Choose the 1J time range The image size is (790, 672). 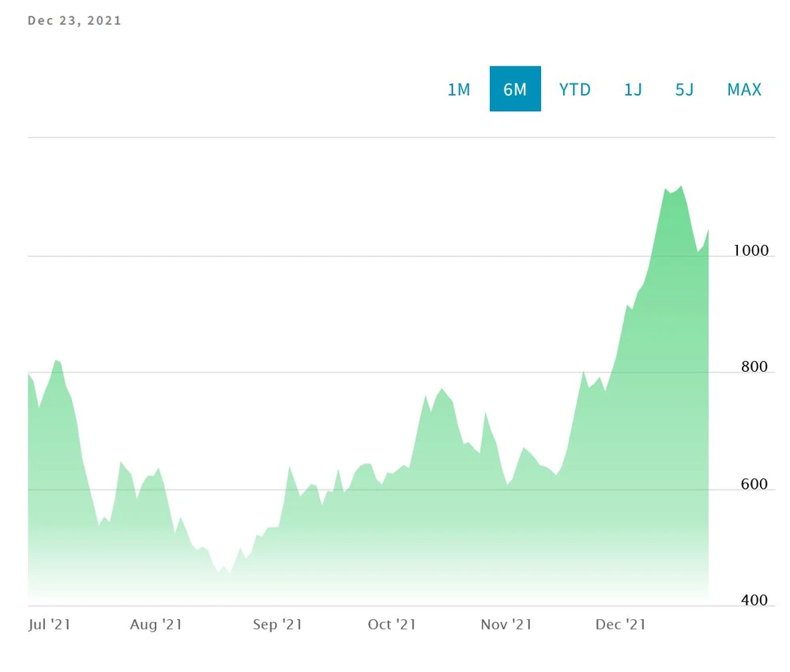[x=633, y=89]
